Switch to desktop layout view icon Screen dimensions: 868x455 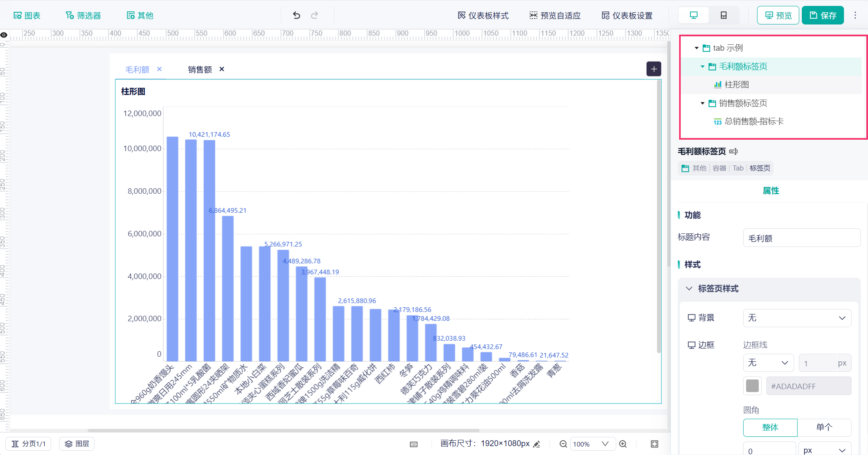click(693, 15)
